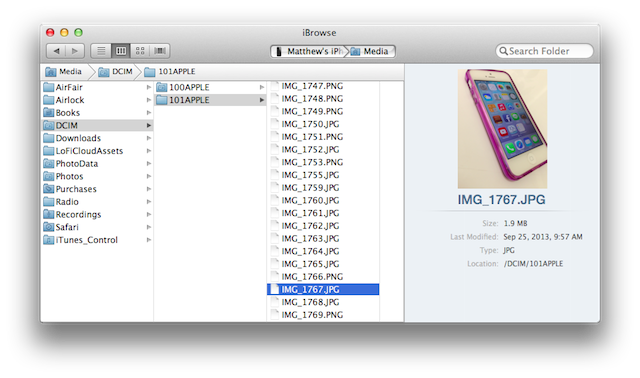Switch to column view
The width and height of the screenshot is (640, 378).
(x=121, y=51)
